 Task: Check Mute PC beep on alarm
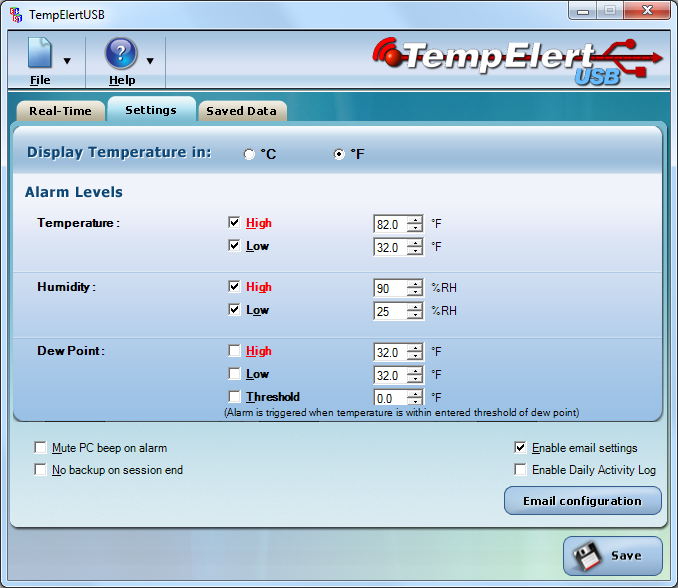tap(40, 447)
